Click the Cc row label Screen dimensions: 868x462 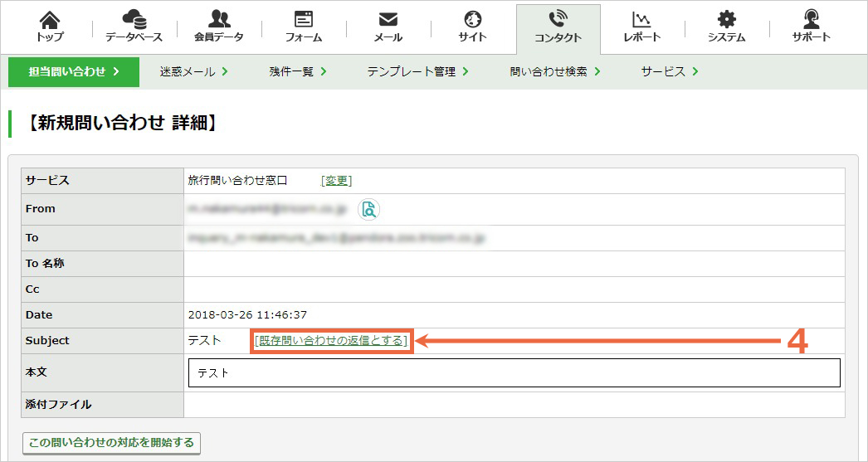pos(32,289)
